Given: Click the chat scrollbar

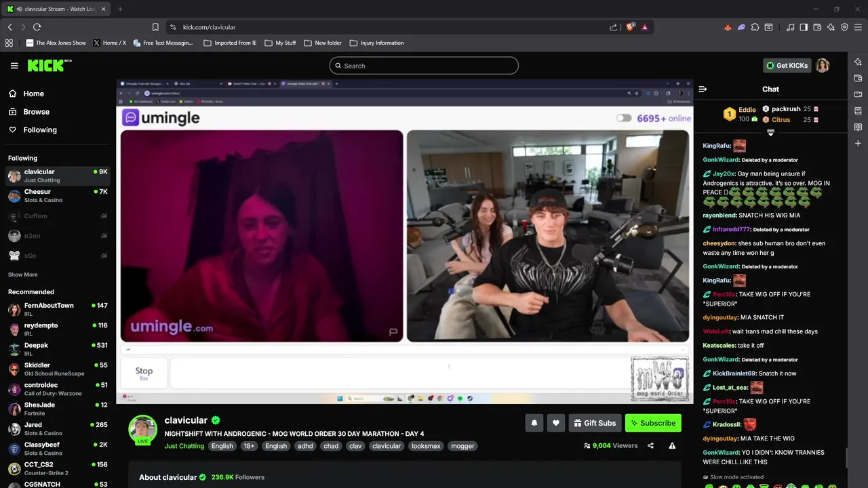Looking at the screenshot, I should [846, 458].
